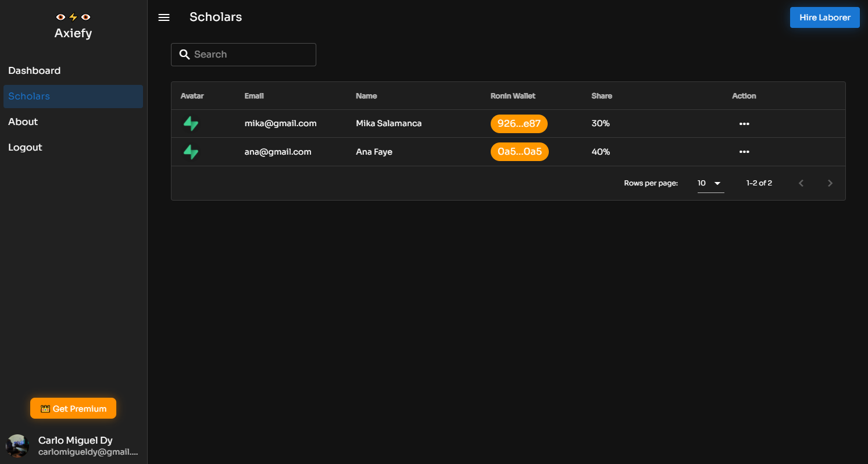The image size is (868, 464).
Task: Click inside the Search input field
Action: [x=250, y=54]
